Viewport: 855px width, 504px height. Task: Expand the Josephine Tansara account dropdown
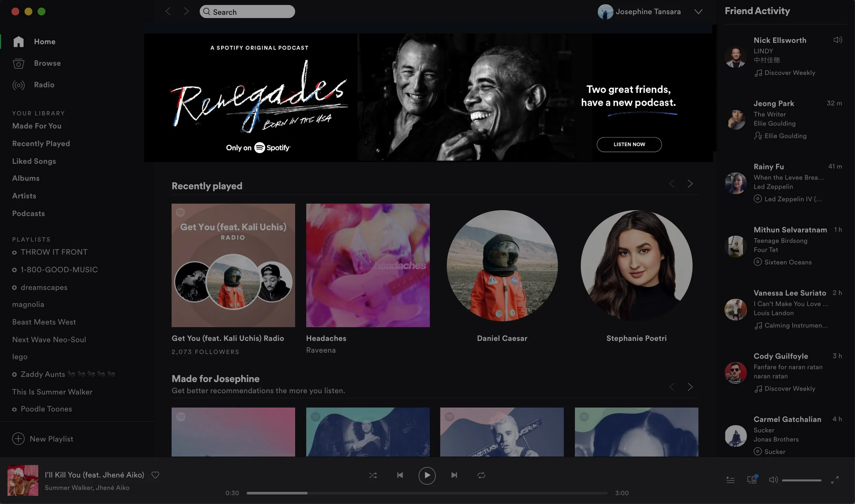pyautogui.click(x=698, y=12)
